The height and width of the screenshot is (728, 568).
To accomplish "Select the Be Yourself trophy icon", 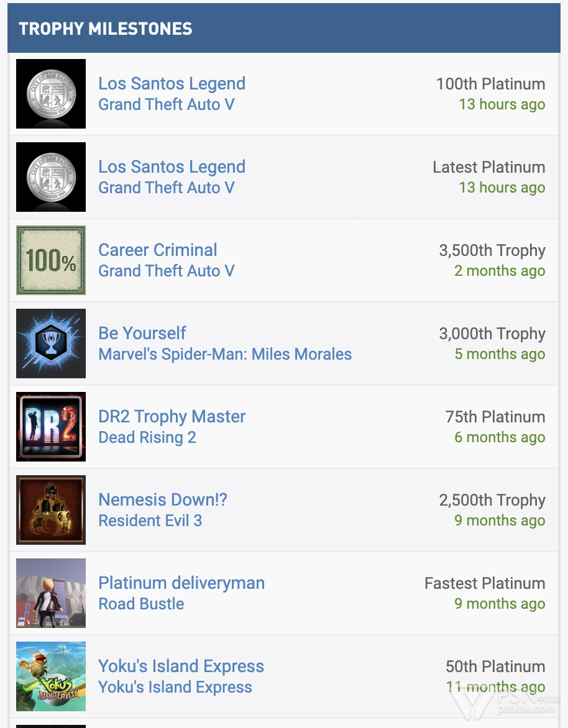I will (x=51, y=343).
